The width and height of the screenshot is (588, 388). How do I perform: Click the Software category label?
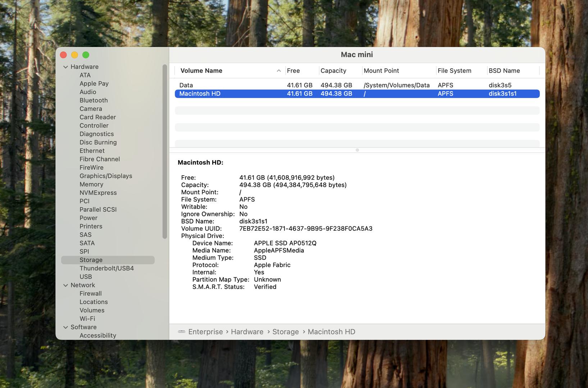83,327
